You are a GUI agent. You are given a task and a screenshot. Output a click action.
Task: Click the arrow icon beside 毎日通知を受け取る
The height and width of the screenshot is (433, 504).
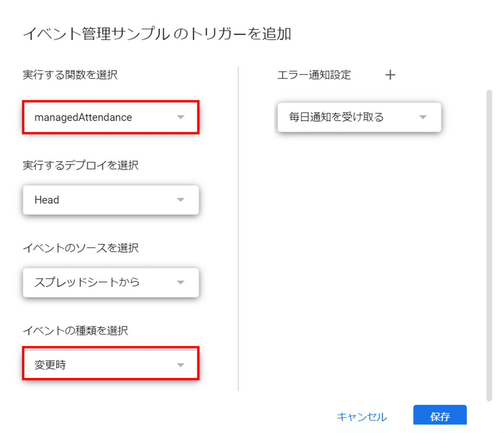(423, 117)
